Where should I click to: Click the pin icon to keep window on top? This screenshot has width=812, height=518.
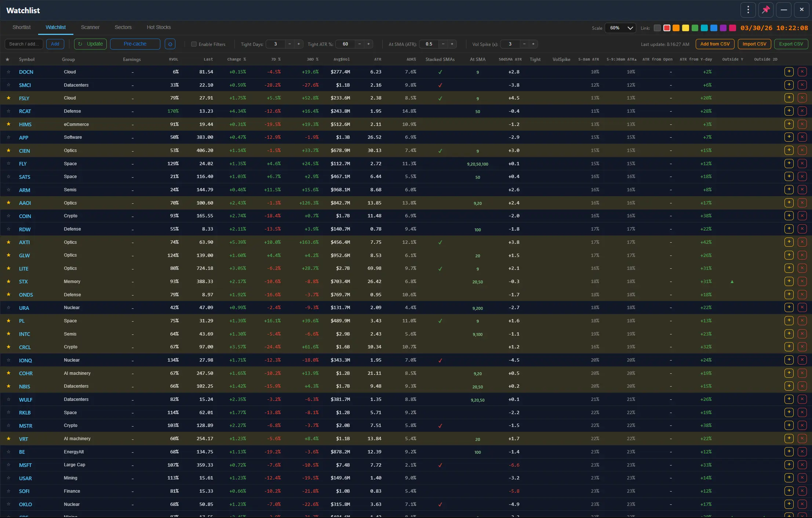(766, 10)
